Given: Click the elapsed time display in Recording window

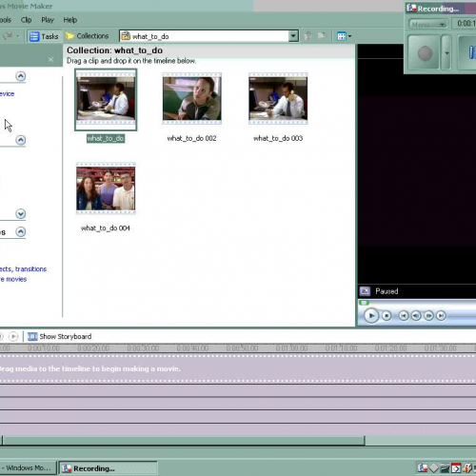Looking at the screenshot, I should point(465,24).
